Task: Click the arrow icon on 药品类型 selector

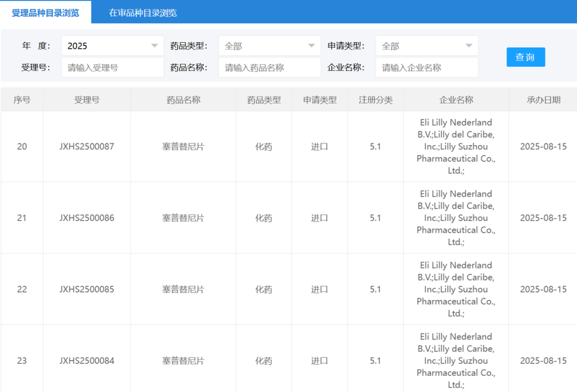Action: (313, 46)
